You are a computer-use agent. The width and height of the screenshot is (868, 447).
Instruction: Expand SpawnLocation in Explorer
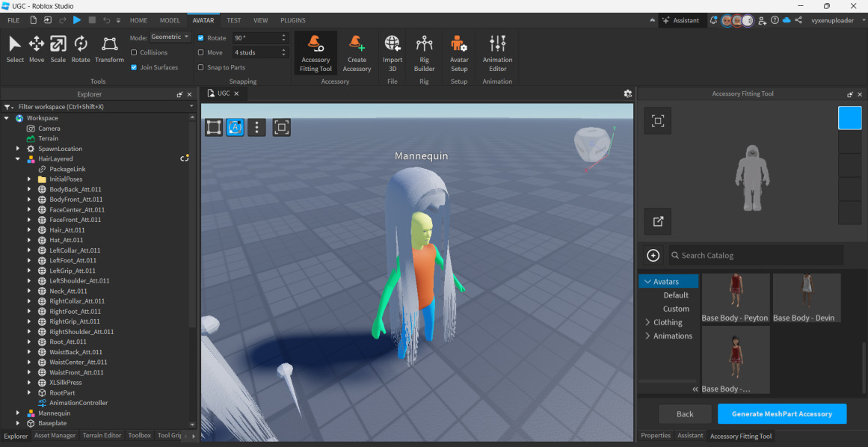pos(18,149)
